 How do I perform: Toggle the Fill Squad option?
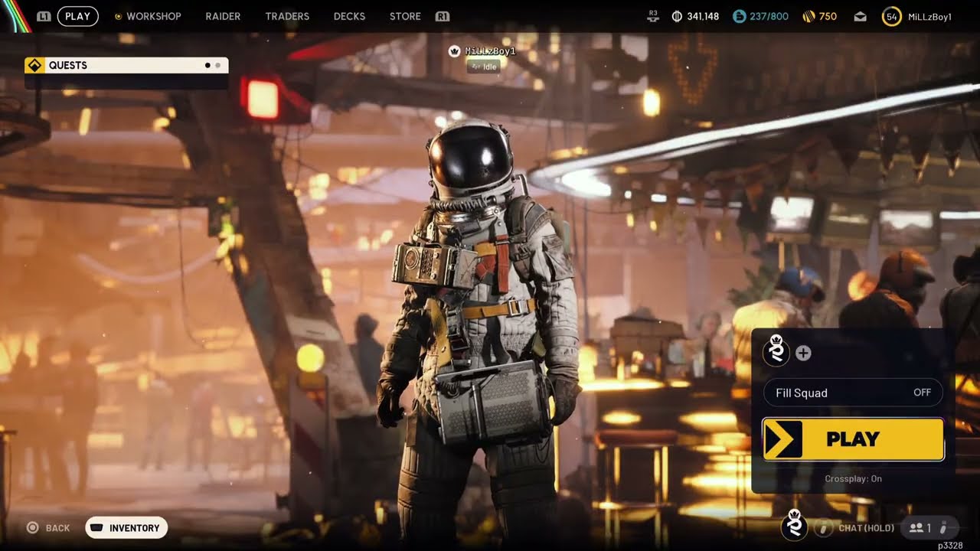click(x=853, y=393)
